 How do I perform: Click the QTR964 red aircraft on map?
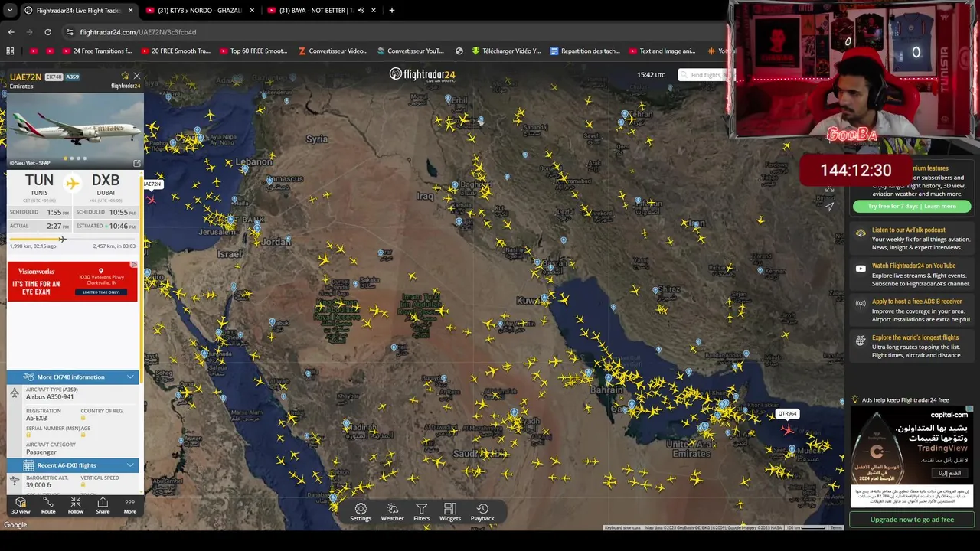tap(787, 429)
